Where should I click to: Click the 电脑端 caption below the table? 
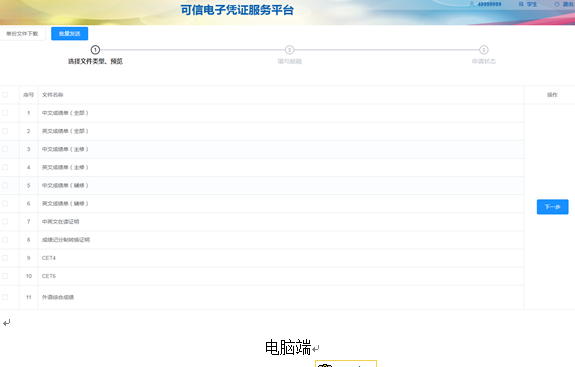[x=288, y=347]
